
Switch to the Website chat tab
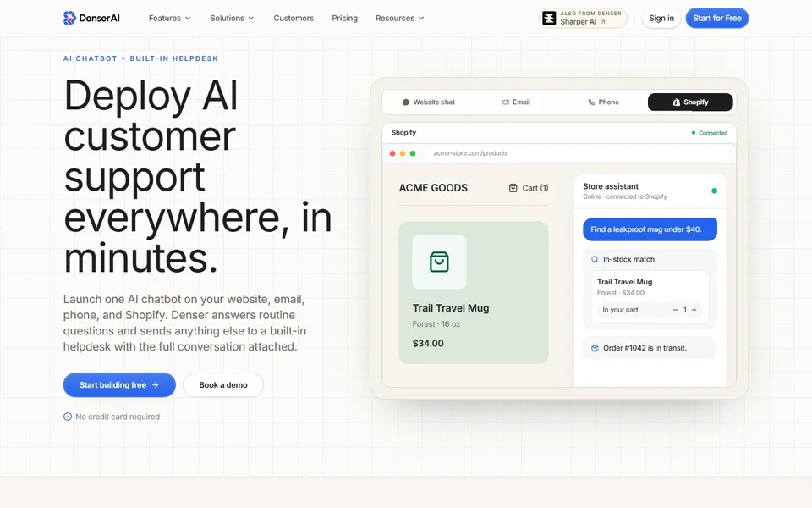point(428,102)
